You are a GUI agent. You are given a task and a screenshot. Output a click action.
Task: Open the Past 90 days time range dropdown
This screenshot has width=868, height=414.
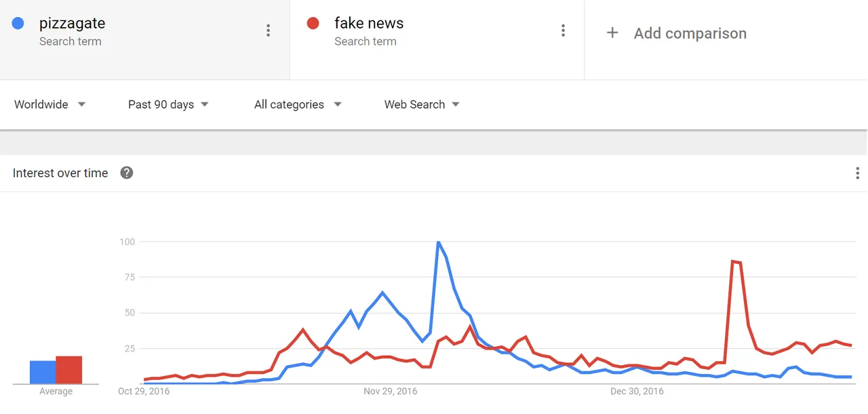[x=168, y=105]
